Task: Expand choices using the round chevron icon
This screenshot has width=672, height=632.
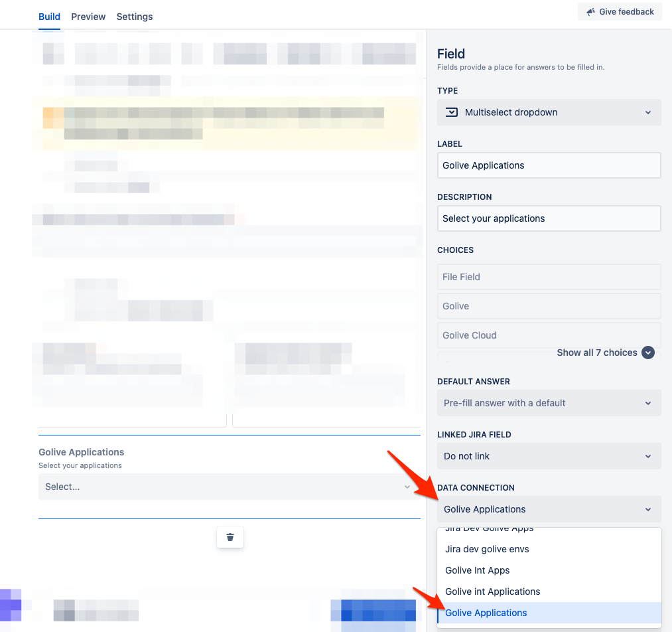Action: (648, 353)
